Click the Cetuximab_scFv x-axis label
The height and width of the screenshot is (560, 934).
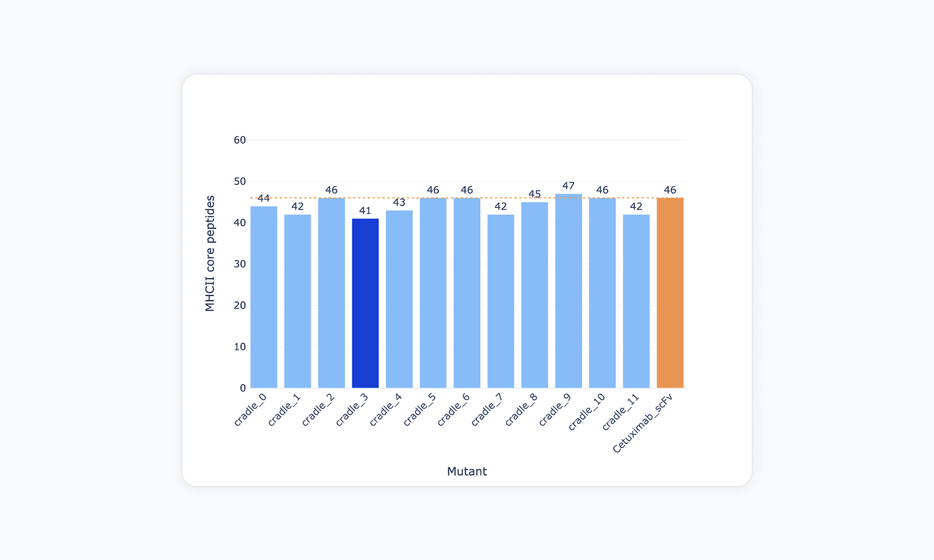click(643, 424)
